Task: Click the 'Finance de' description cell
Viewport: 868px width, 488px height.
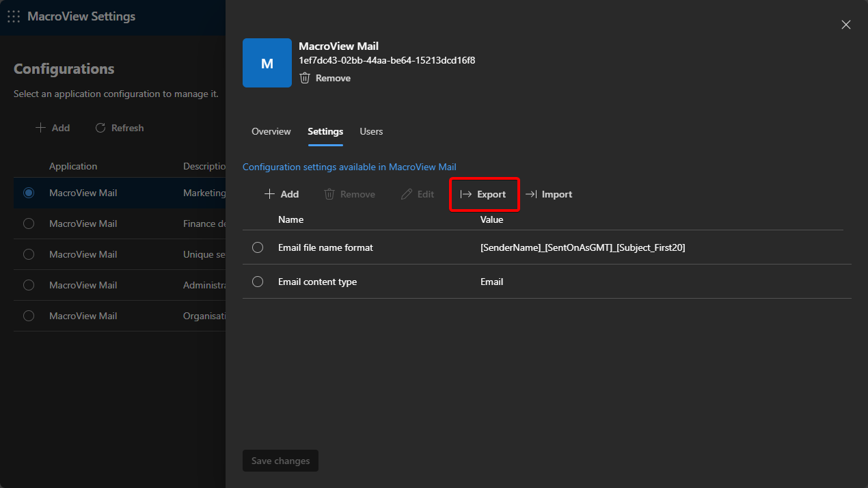Action: [204, 223]
